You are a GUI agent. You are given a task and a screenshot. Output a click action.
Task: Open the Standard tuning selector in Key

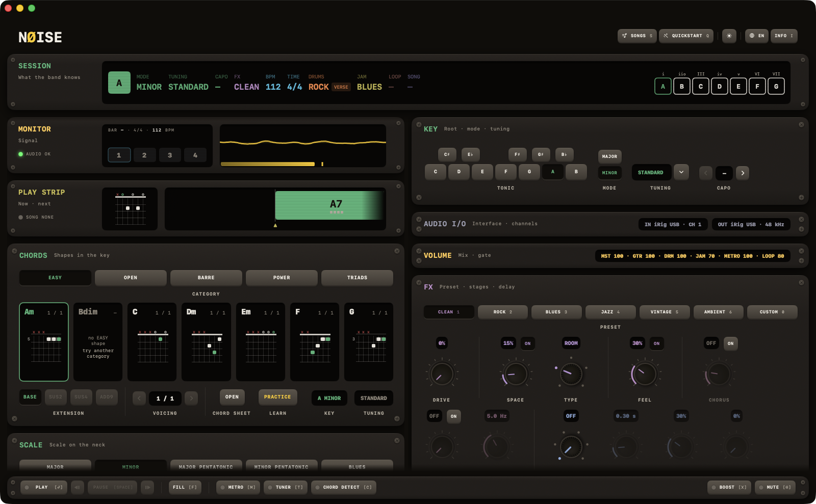[651, 172]
